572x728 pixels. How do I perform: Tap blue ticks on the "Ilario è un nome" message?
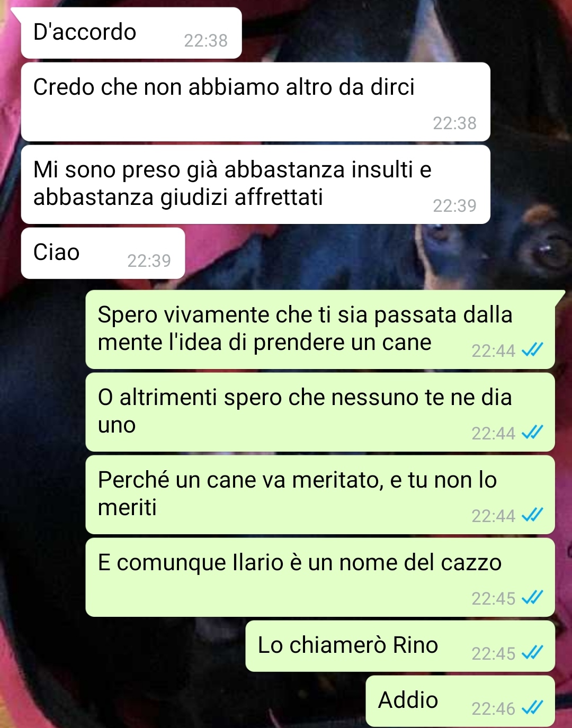click(x=532, y=597)
